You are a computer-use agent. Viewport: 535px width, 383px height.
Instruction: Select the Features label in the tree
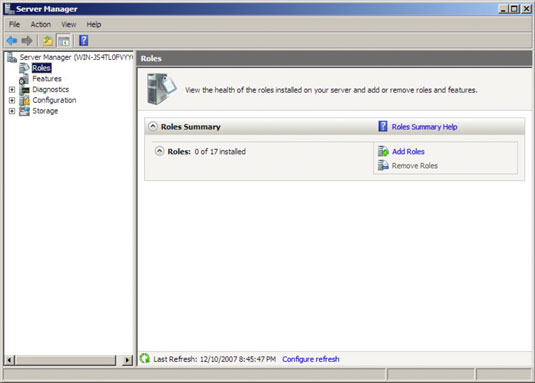point(47,79)
